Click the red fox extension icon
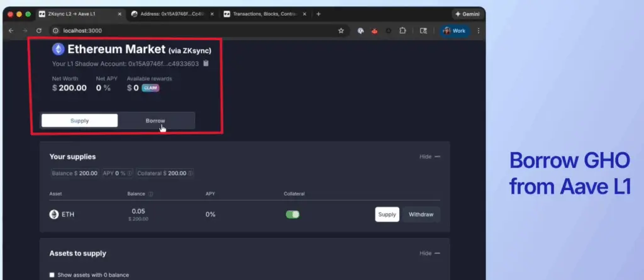Screen dimensions: 644x280 coord(375,31)
